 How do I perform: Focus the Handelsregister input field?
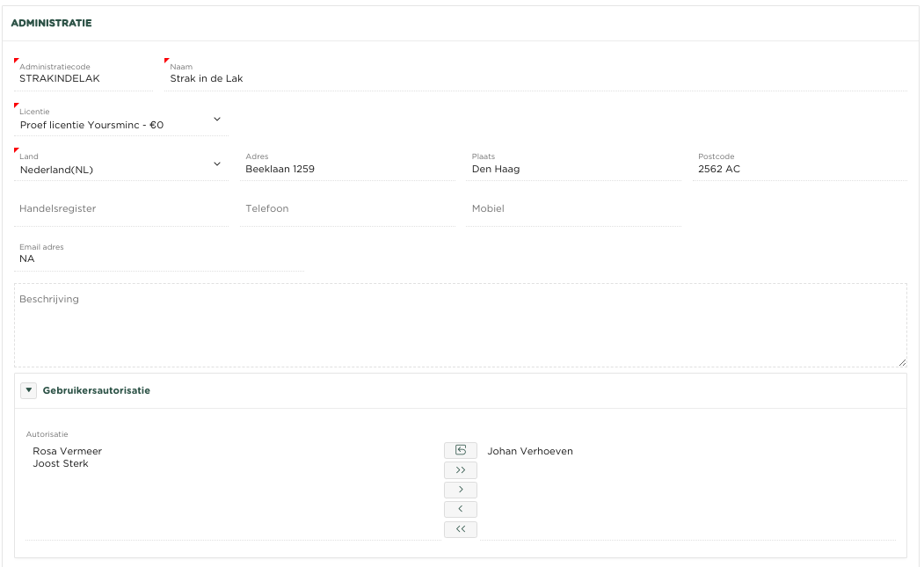[120, 209]
